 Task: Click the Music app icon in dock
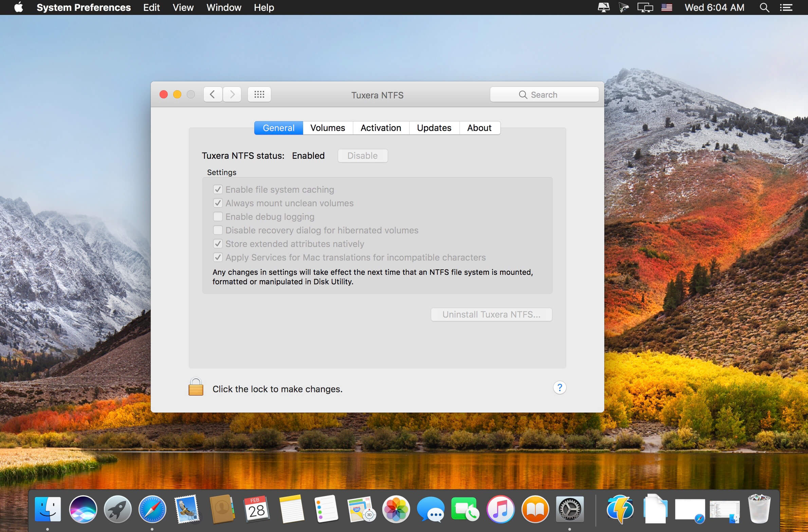[499, 509]
